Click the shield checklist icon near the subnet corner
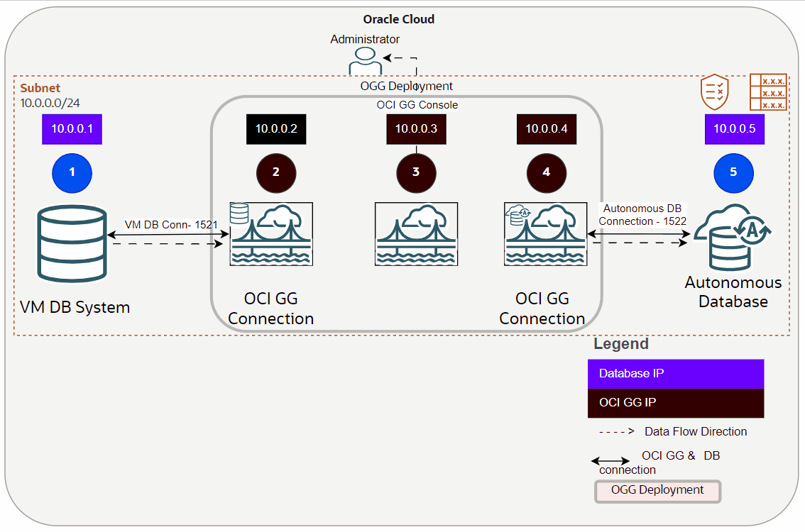Viewport: 805px width, 532px height. click(715, 91)
